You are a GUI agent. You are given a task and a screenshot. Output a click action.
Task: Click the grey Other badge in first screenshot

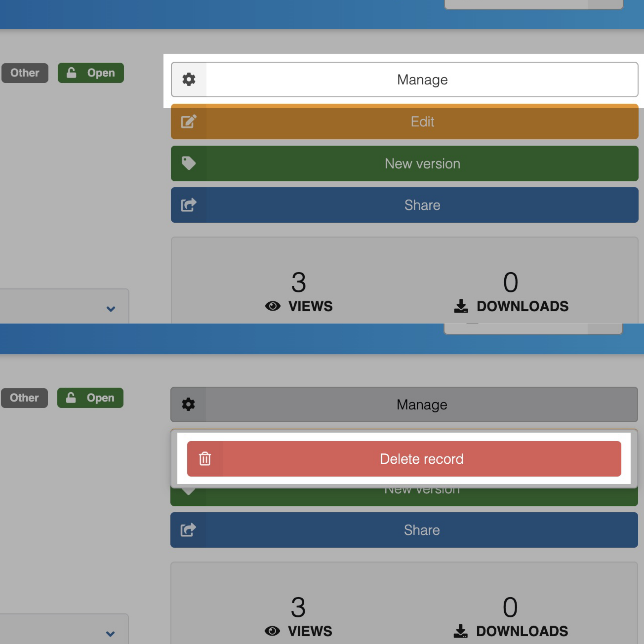click(x=25, y=73)
